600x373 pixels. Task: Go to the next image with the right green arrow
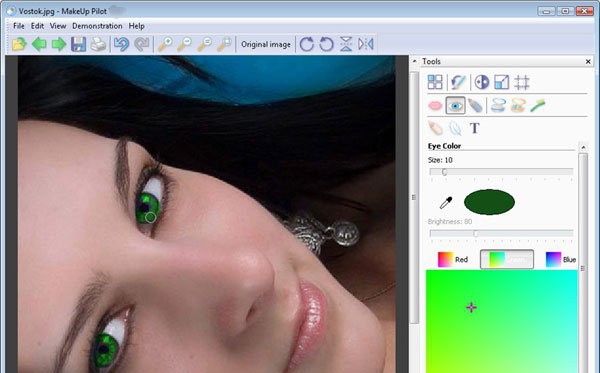click(x=59, y=44)
